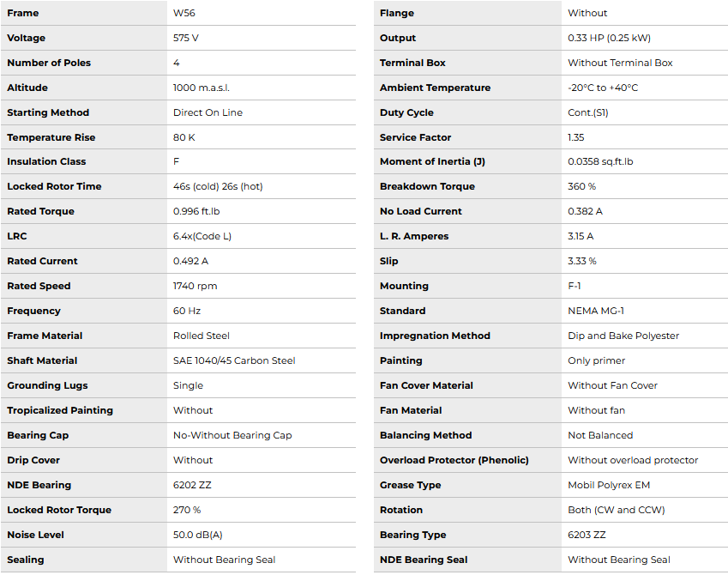Click the Rotation Both (CW and CCW) value

(x=616, y=510)
